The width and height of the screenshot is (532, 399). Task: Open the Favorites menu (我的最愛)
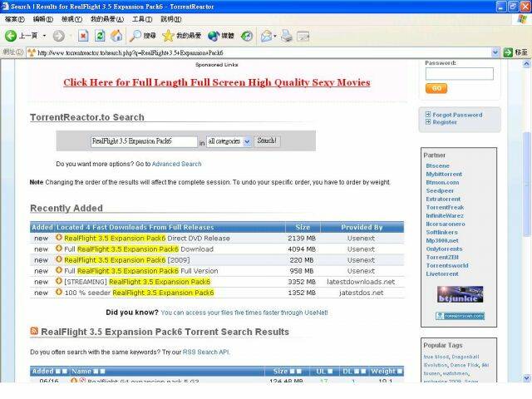coord(107,19)
